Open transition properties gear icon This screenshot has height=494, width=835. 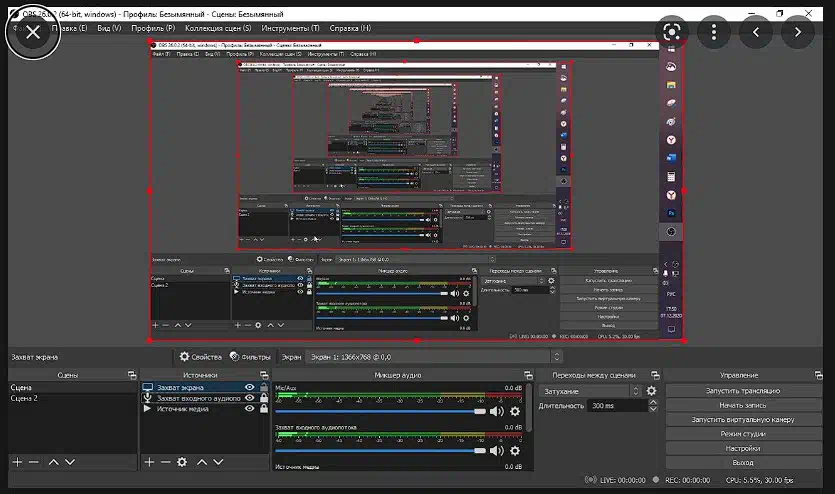pos(651,391)
